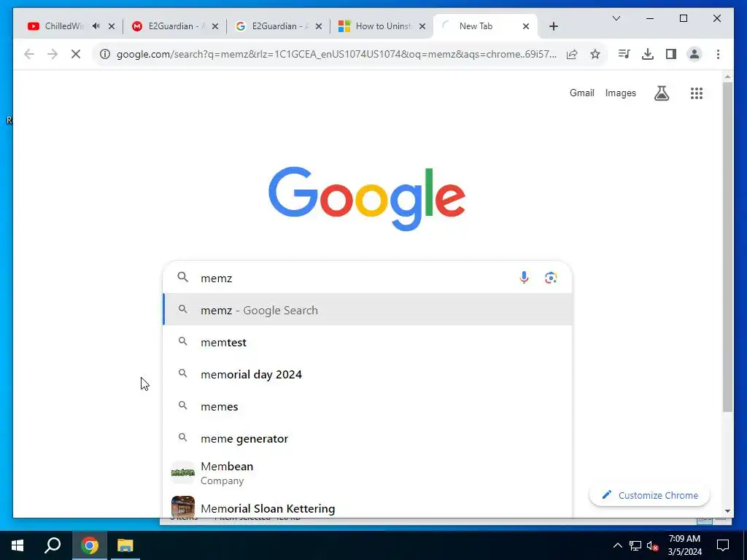Start voice search with microphone
Screen dimensions: 747x560
524,278
